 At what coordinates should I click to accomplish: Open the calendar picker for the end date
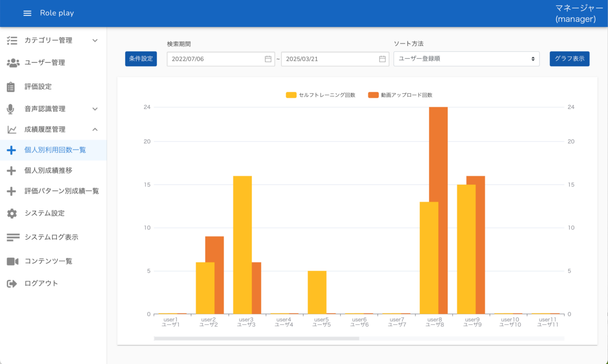pyautogui.click(x=382, y=59)
